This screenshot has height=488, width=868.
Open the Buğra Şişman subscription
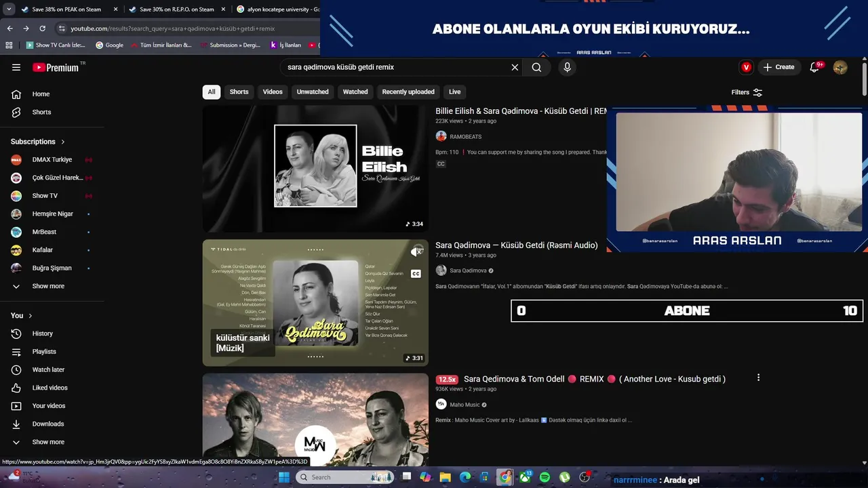point(52,268)
